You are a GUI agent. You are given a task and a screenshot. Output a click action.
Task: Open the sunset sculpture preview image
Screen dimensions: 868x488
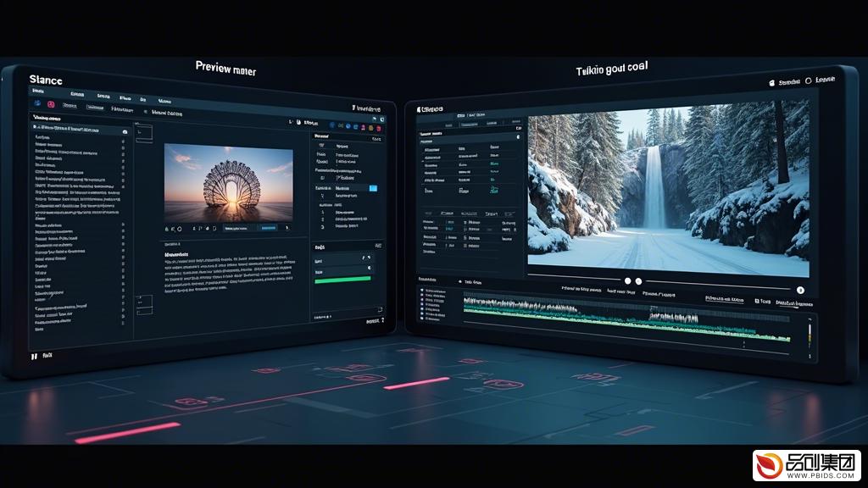(229, 184)
